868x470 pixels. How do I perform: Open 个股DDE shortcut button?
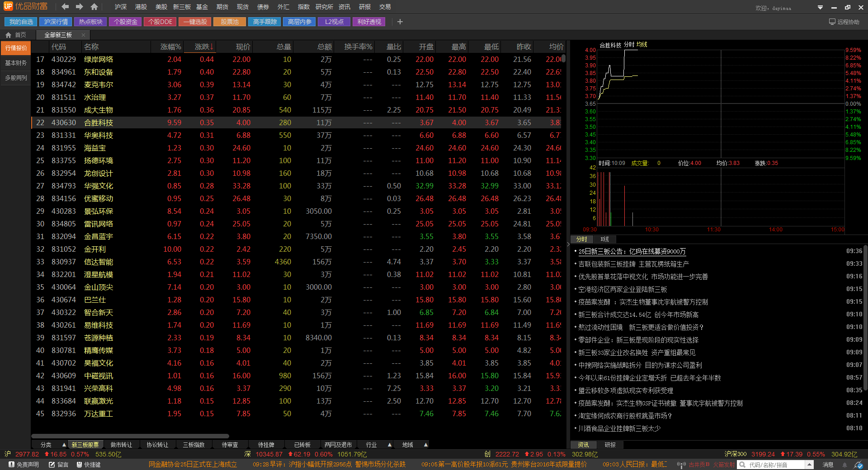(x=160, y=22)
